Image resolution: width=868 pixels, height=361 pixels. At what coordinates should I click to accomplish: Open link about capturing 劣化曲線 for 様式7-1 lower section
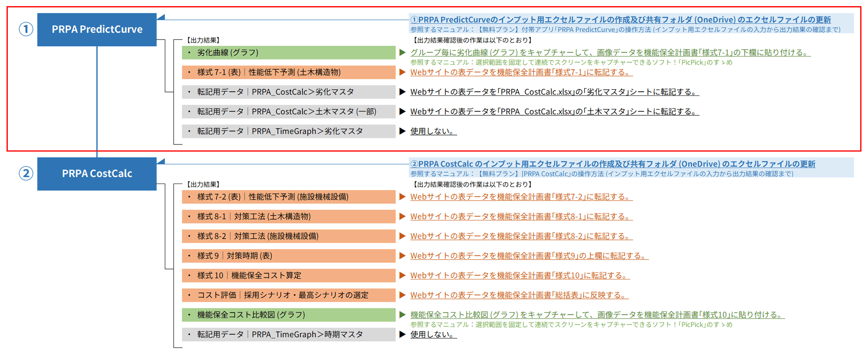(610, 53)
